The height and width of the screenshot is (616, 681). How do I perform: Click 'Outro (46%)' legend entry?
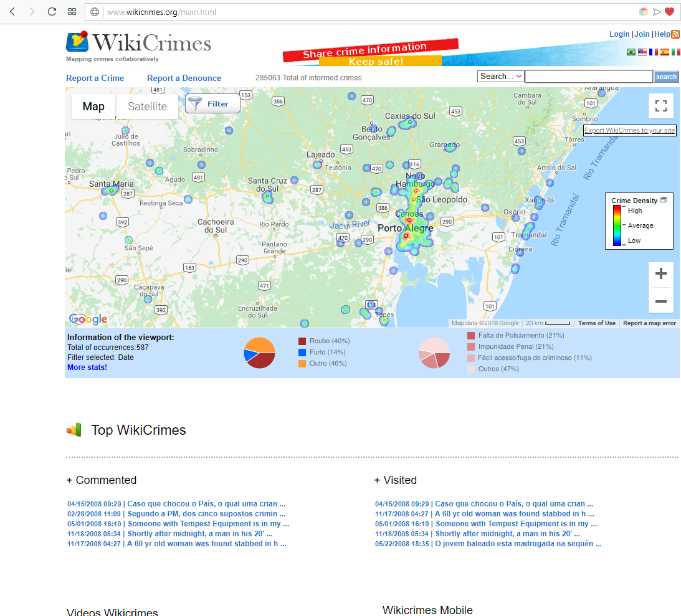pyautogui.click(x=322, y=363)
